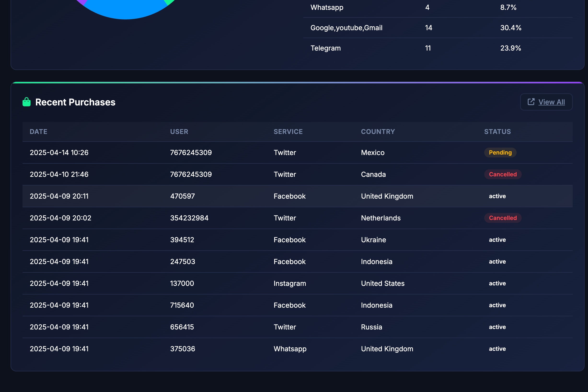Click user ID 247503
Screen dimensions: 588x392
(x=183, y=261)
